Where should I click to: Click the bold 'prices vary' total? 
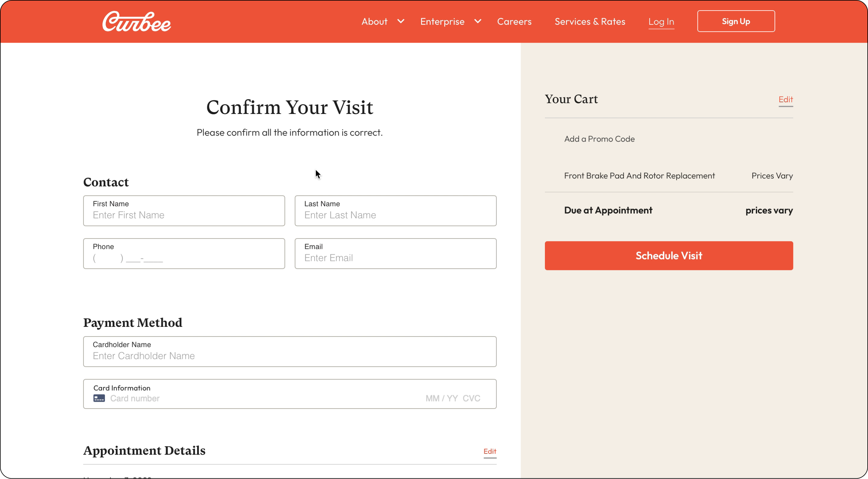click(769, 210)
